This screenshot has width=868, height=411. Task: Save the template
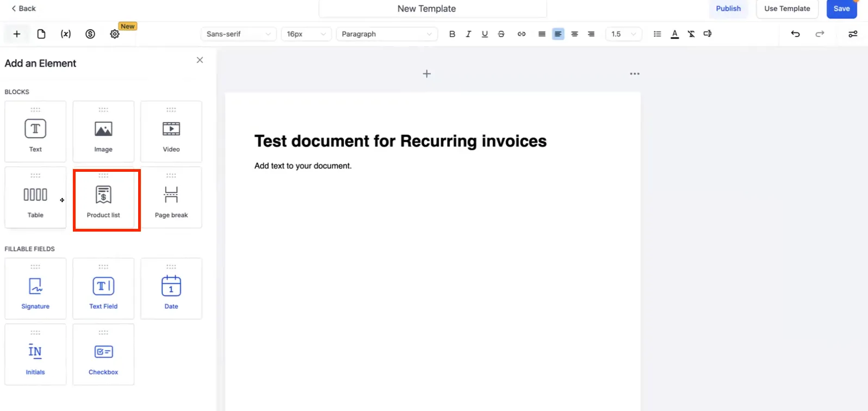(841, 9)
